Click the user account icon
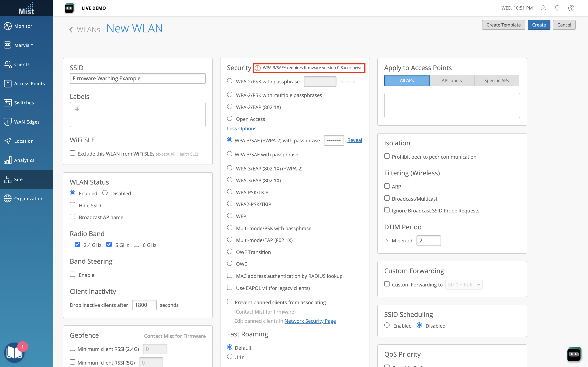The image size is (588, 367). pyautogui.click(x=543, y=8)
